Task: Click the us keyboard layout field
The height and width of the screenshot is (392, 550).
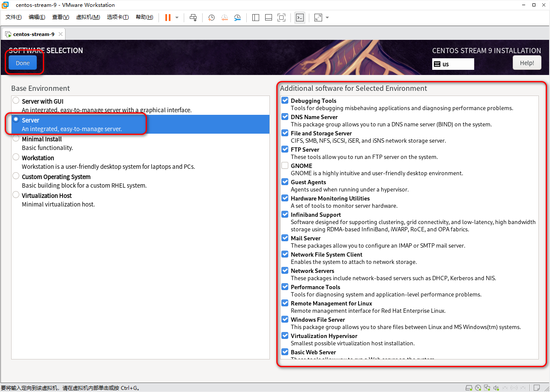Action: (x=453, y=64)
